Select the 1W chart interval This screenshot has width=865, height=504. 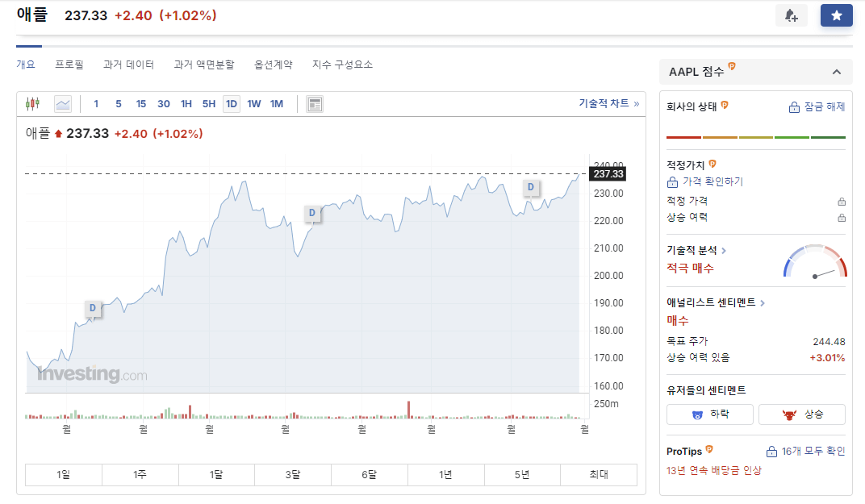(x=254, y=104)
